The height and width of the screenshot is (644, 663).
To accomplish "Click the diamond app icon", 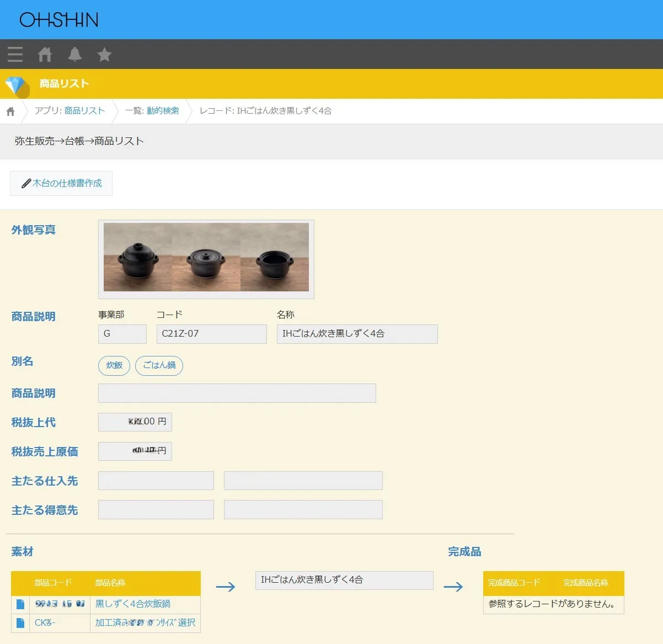I will [15, 85].
